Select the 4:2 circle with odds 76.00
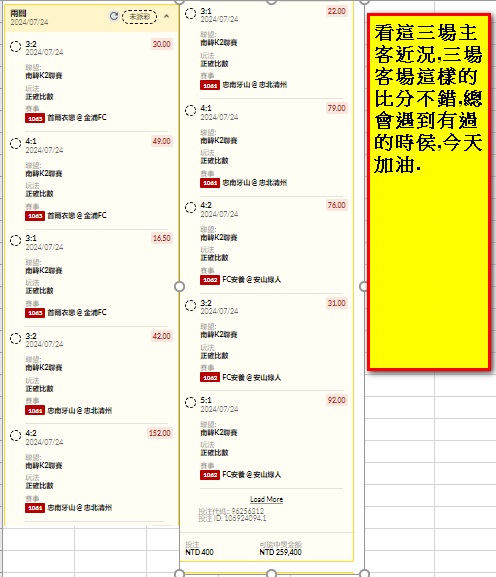The height and width of the screenshot is (577, 496). point(190,208)
